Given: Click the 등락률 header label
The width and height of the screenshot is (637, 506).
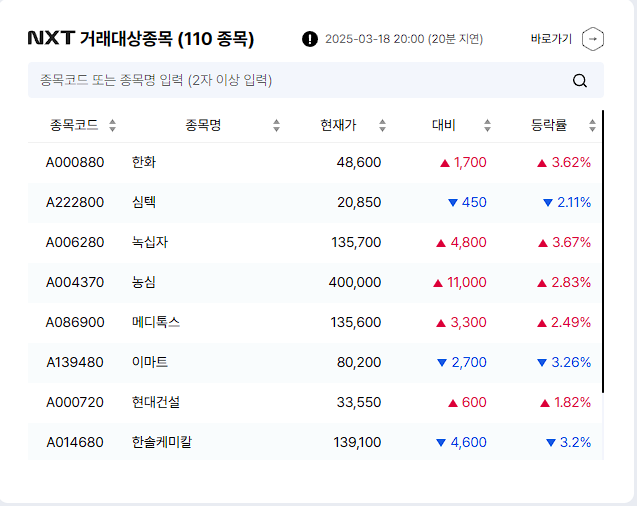Looking at the screenshot, I should 549,125.
